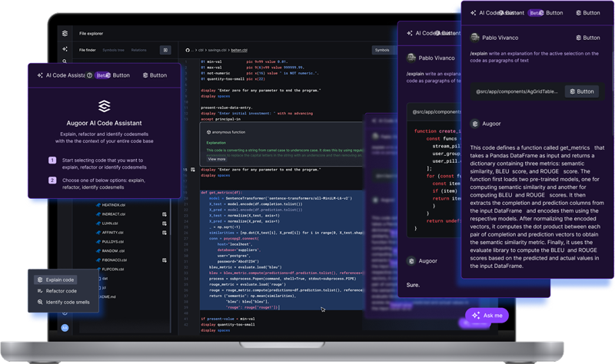The image size is (615, 364).
Task: Click the GitHub icon in the breadcrumb
Action: pyautogui.click(x=188, y=50)
